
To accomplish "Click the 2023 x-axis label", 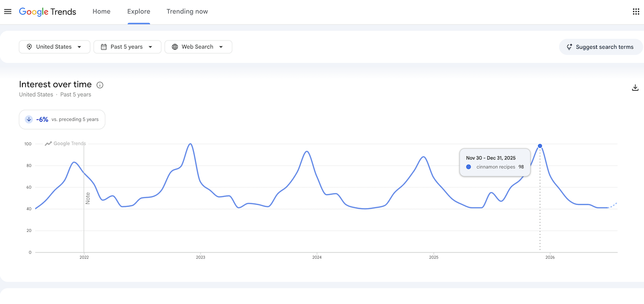I will click(201, 257).
